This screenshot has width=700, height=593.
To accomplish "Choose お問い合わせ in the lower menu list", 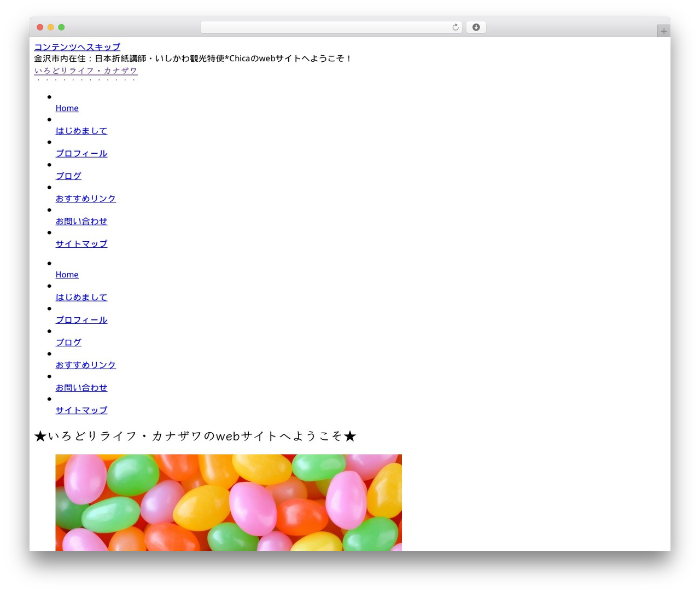I will point(81,387).
